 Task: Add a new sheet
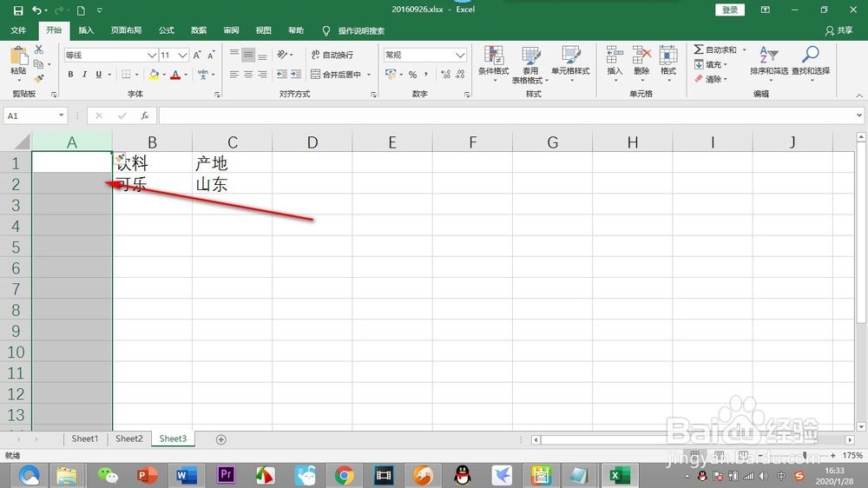click(x=220, y=439)
